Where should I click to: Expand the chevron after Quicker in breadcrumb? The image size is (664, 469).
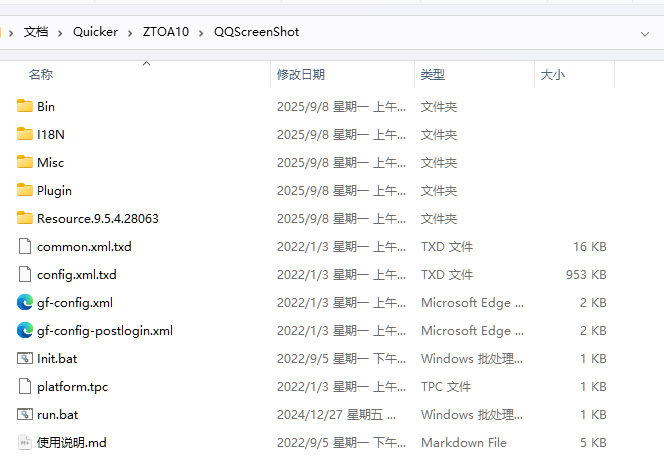point(130,33)
